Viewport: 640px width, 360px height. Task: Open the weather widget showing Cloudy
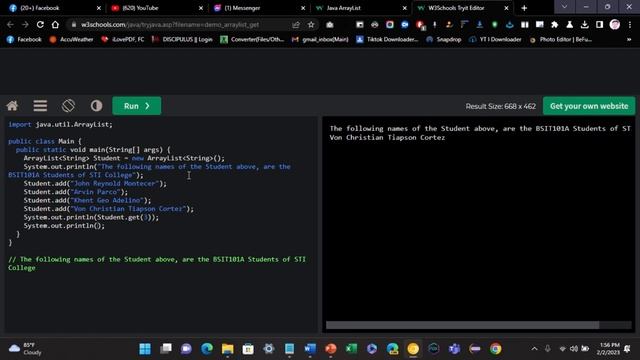[25, 349]
